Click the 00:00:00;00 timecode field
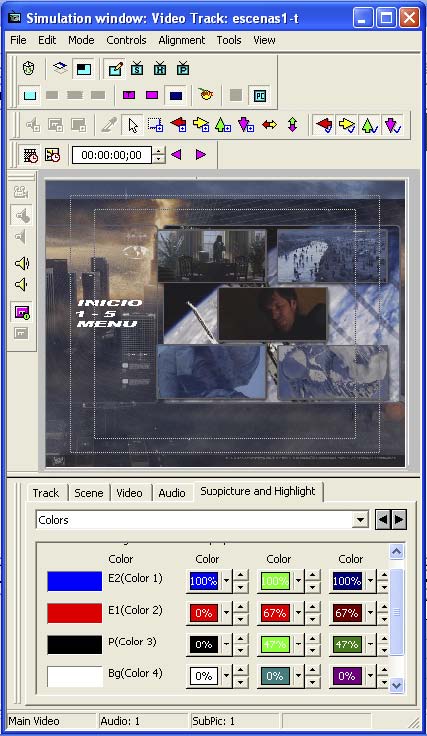Screen dimensions: 427x736 click(112, 155)
